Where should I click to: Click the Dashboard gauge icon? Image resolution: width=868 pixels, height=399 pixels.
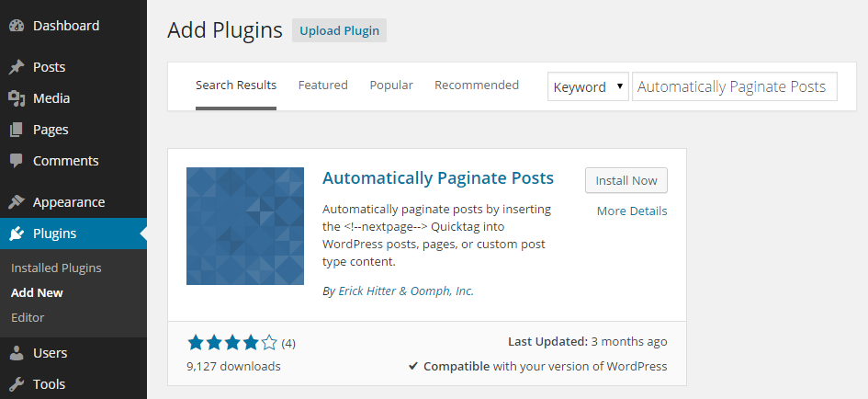[x=17, y=26]
